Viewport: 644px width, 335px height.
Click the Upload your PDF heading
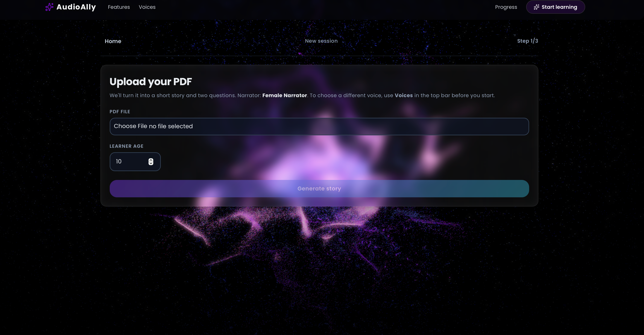click(150, 82)
